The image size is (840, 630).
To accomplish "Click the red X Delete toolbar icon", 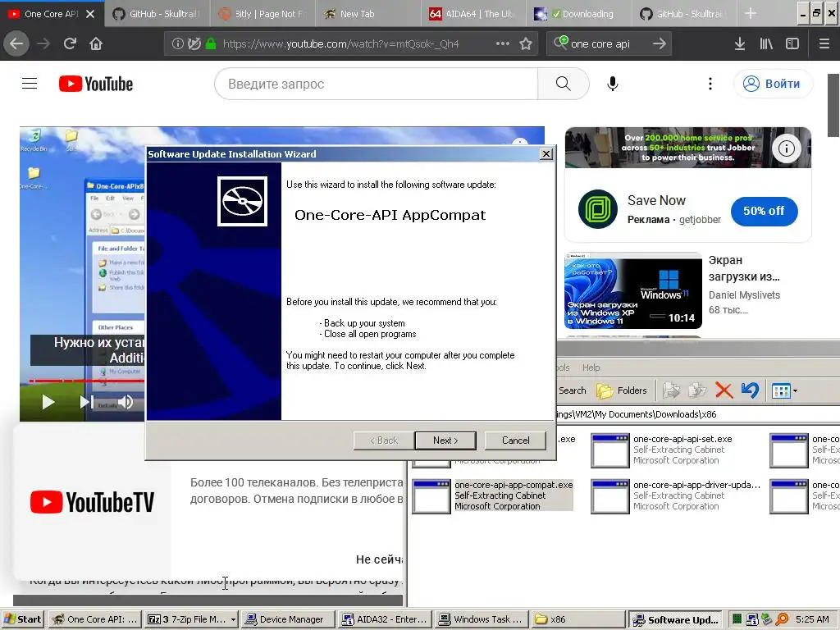I will [724, 390].
